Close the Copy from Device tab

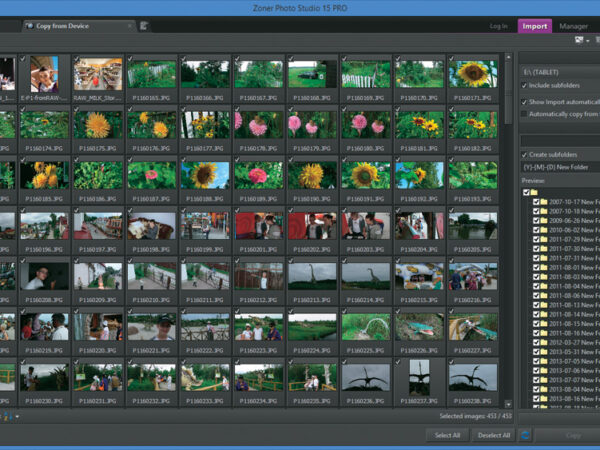point(129,25)
